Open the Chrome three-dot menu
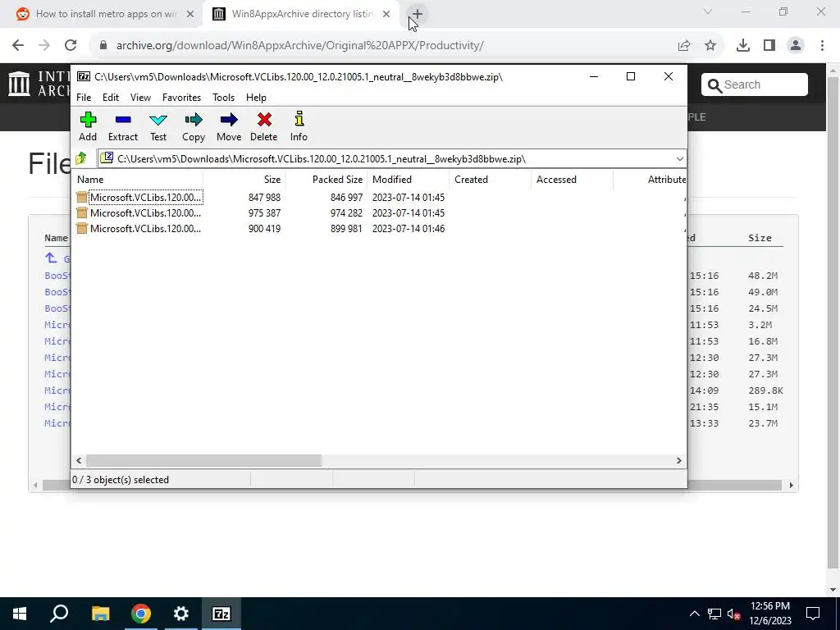Viewport: 840px width, 630px height. coord(822,46)
